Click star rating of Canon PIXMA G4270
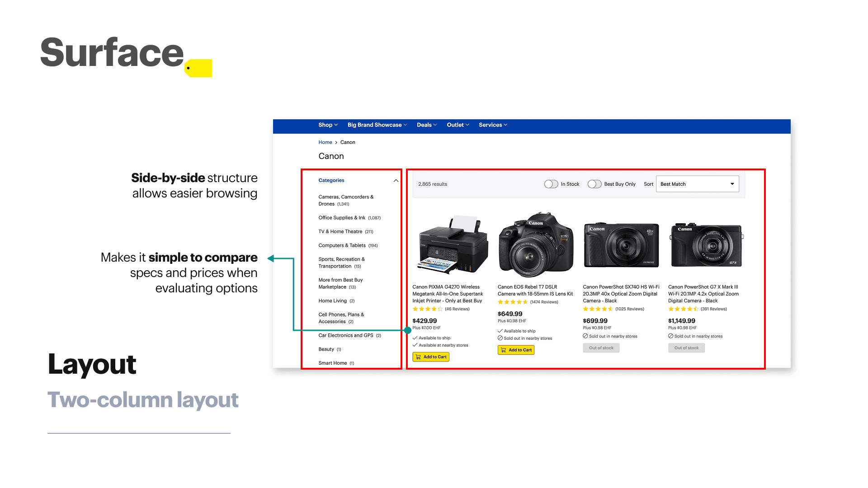868x488 pixels. (x=427, y=309)
